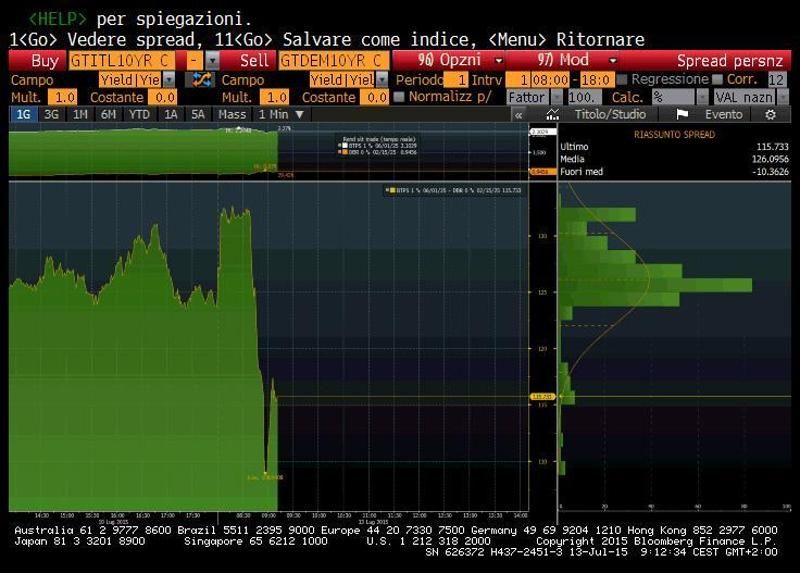Screen dimensions: 800x573
Task: Expand the VAL nazn currency dropdown
Action: tap(749, 97)
